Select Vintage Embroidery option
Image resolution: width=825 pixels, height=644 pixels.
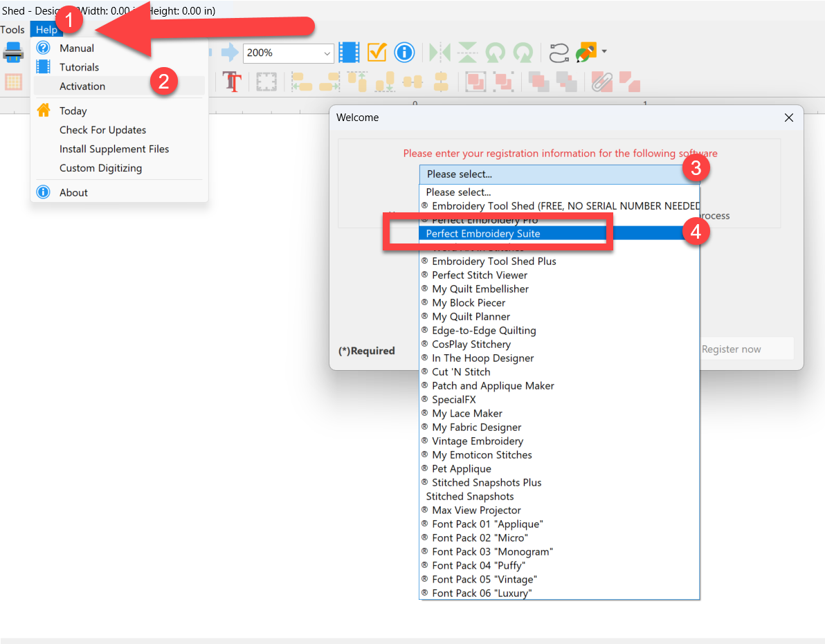(559, 441)
